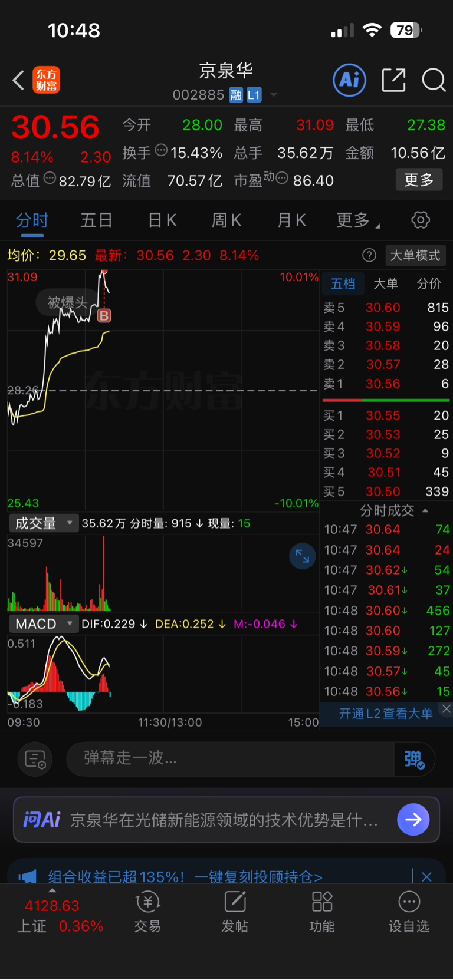Screen dimensions: 453x980
Task: Switch to 月K chart tab
Action: (291, 220)
